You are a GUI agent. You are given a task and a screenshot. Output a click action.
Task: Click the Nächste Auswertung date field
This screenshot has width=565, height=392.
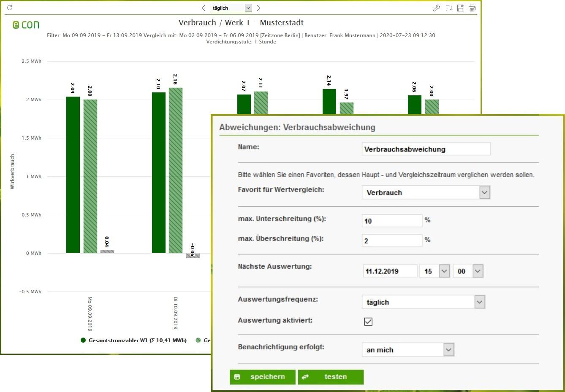389,271
